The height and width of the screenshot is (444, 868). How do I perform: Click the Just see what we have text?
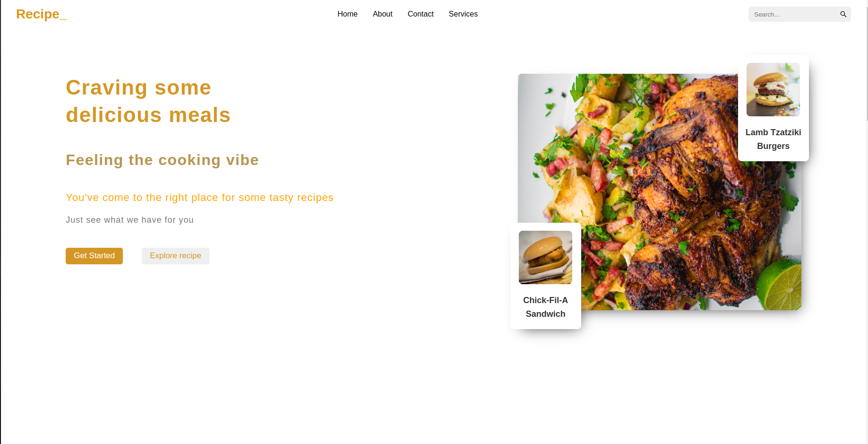coord(129,220)
